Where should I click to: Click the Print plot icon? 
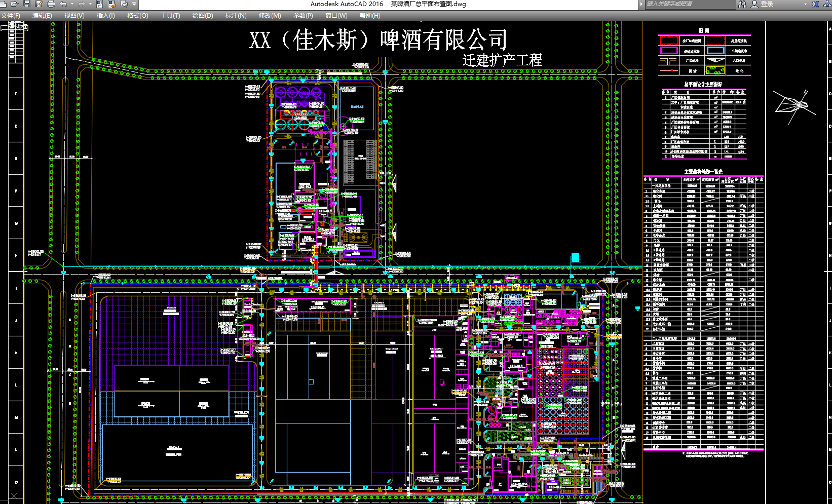click(51, 4)
